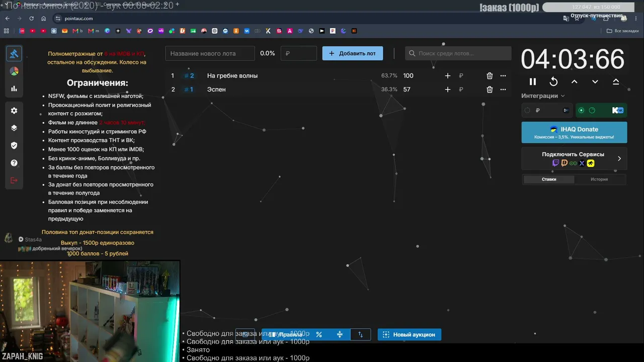Viewport: 644px width, 362px height.
Task: Open the IHAQ Donate banner
Action: coord(574,132)
